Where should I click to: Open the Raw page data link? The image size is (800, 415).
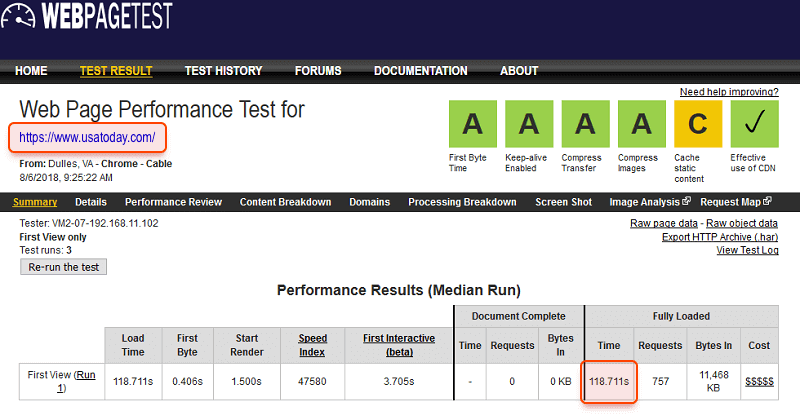(663, 223)
